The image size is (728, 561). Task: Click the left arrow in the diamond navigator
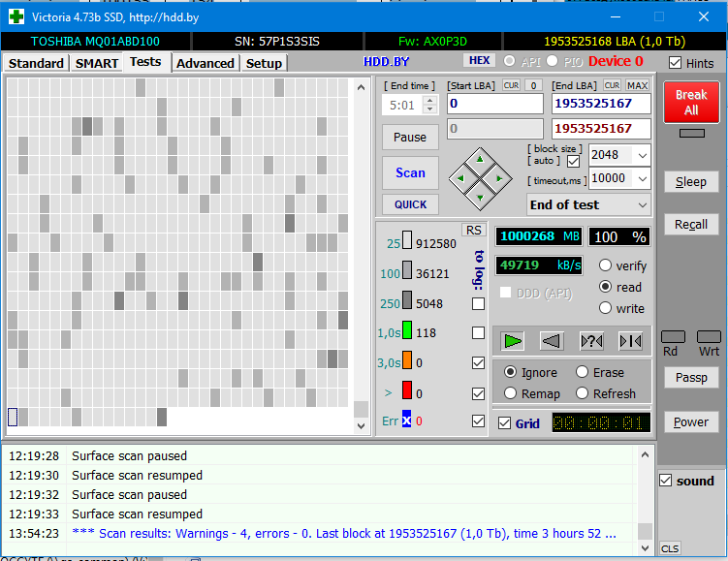pos(460,178)
